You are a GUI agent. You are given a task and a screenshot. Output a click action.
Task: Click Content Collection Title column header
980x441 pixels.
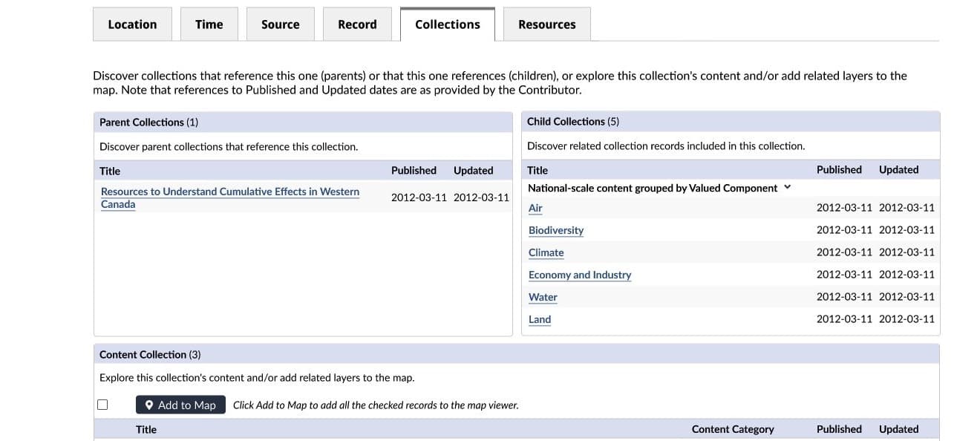click(146, 429)
